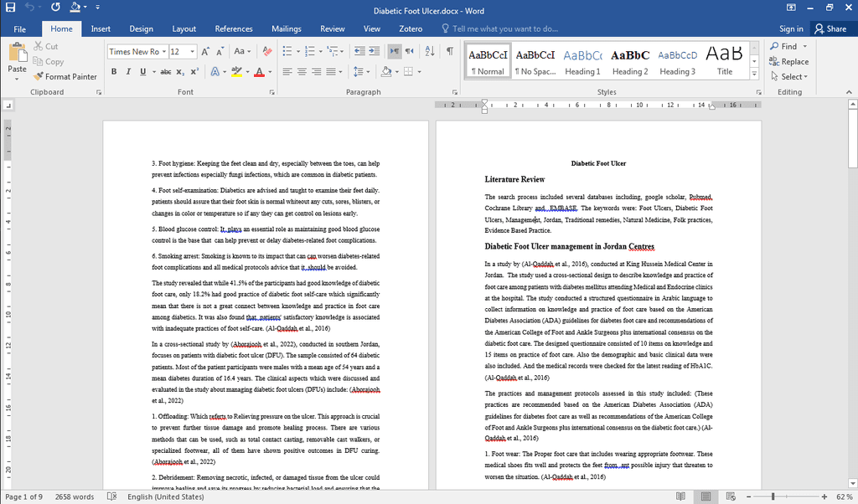This screenshot has width=858, height=504.
Task: Click Format Painter brush
Action: [65, 76]
